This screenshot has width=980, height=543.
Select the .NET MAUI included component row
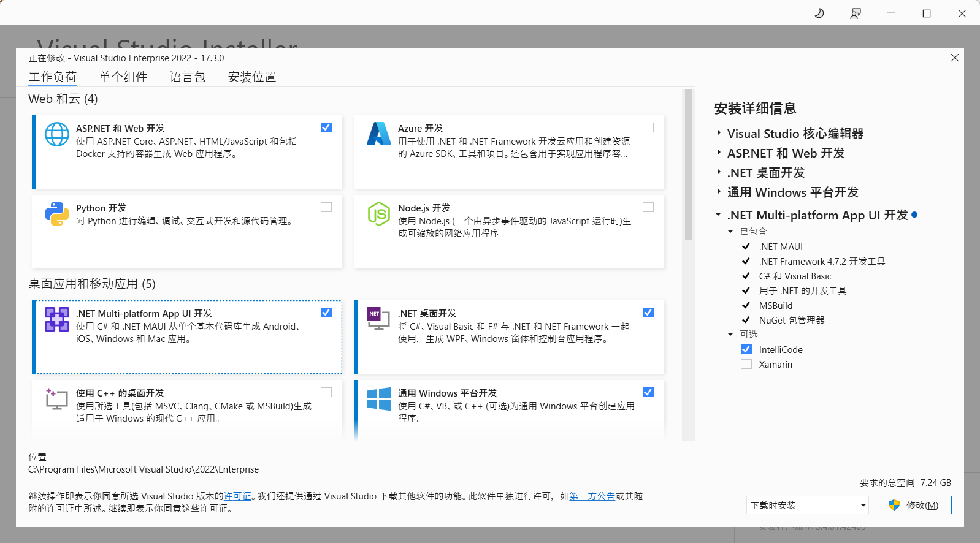(x=781, y=246)
